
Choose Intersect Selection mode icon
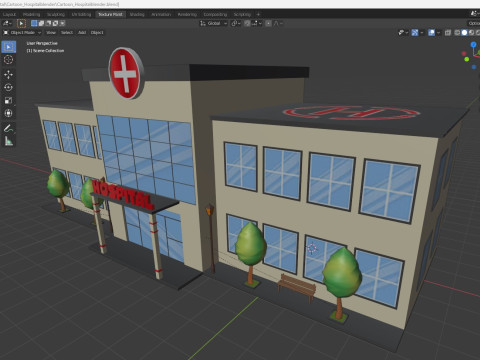tap(62, 23)
